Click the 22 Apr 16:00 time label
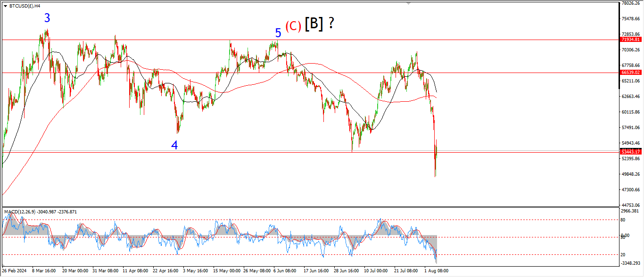The width and height of the screenshot is (644, 277). pyautogui.click(x=165, y=271)
